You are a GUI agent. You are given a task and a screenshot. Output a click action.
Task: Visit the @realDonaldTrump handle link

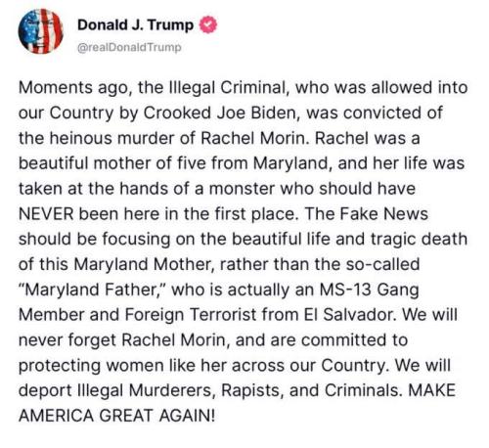click(129, 47)
